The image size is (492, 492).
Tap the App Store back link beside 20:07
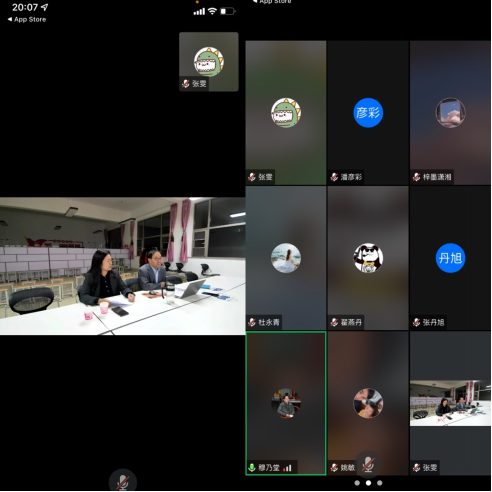click(27, 19)
